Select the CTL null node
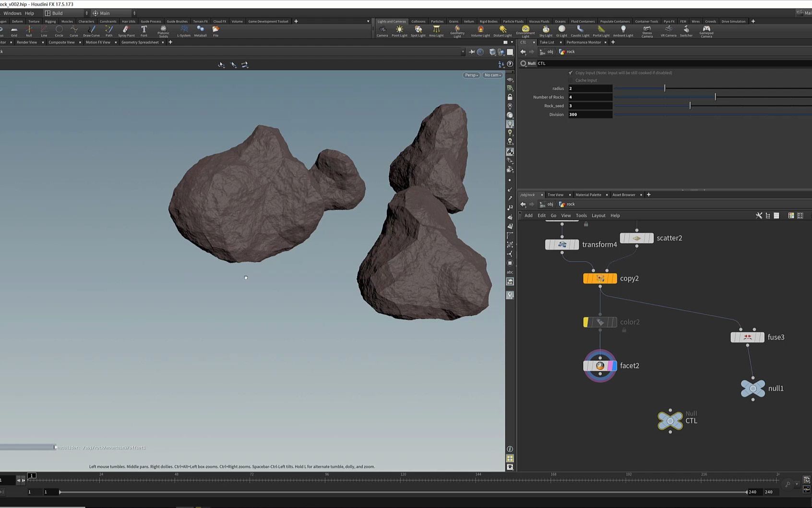The image size is (812, 508). point(670,421)
